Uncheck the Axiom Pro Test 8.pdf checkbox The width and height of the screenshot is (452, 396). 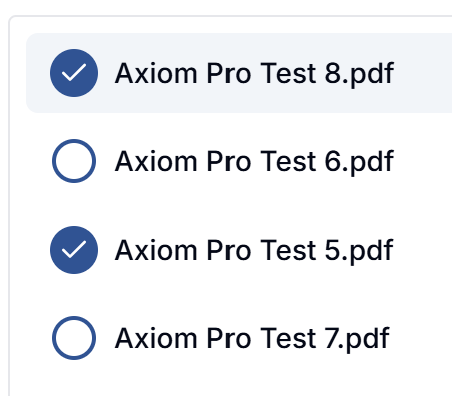pyautogui.click(x=74, y=73)
